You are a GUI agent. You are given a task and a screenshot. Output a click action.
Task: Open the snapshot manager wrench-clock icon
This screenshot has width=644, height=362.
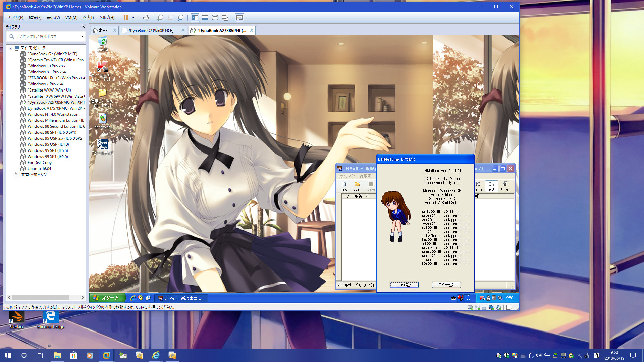pos(181,18)
